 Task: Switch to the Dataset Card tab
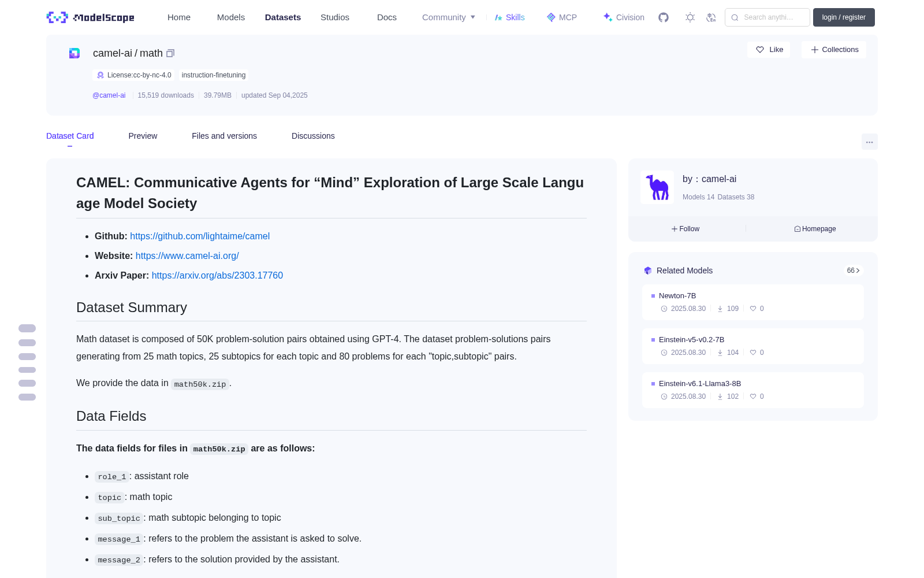click(x=70, y=136)
